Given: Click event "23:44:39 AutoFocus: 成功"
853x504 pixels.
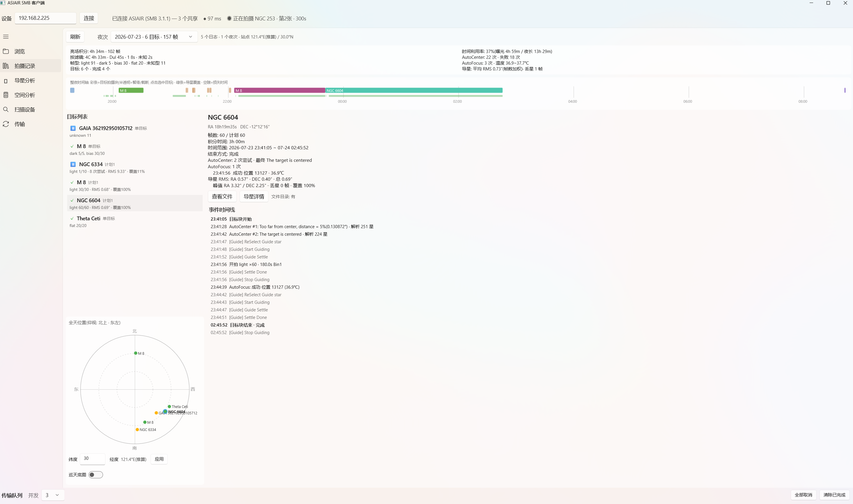Looking at the screenshot, I should coord(255,287).
